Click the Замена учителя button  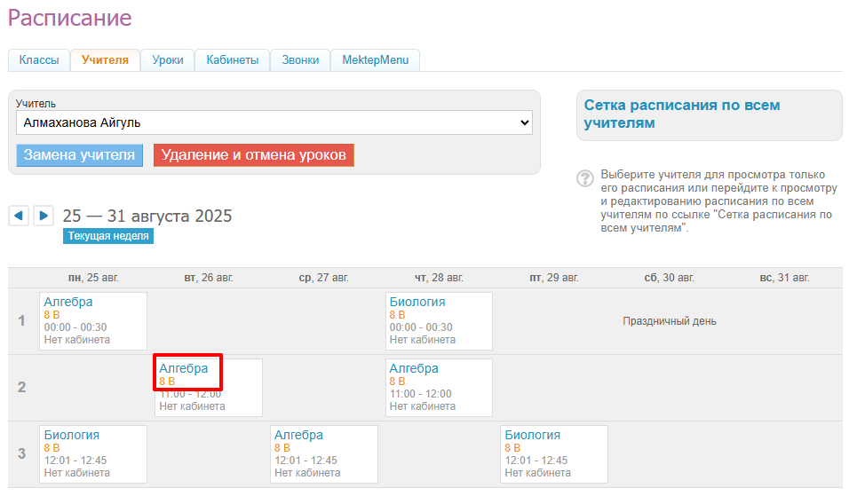pyautogui.click(x=80, y=155)
